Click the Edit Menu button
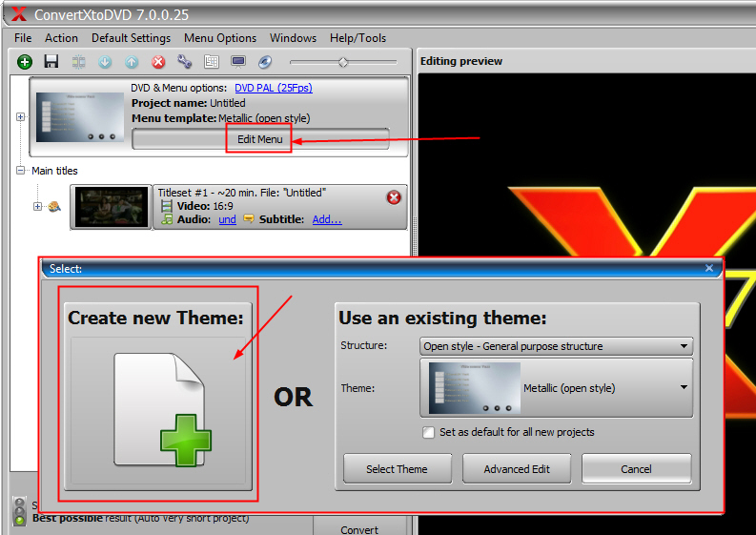Screen dimensions: 756x535 (x=260, y=139)
